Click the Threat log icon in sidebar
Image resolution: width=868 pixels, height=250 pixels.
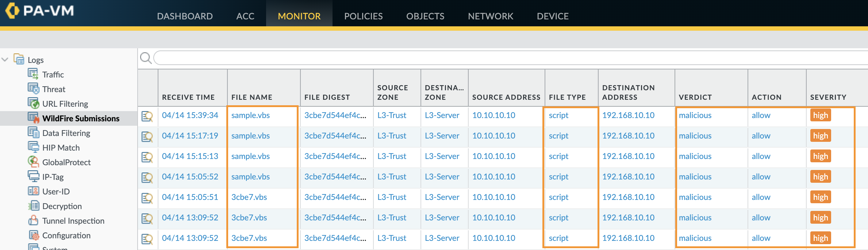(33, 89)
